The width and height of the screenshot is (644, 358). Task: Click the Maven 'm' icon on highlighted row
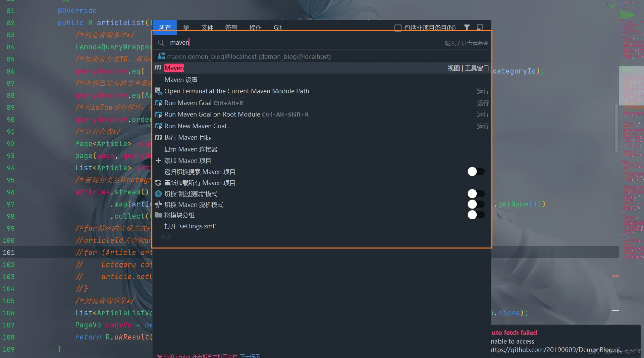tap(158, 68)
